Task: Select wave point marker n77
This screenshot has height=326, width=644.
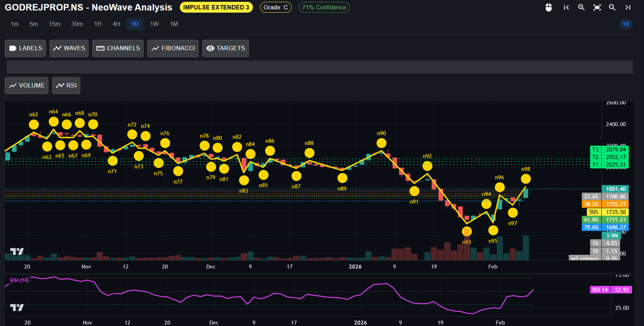Action: pyautogui.click(x=178, y=171)
